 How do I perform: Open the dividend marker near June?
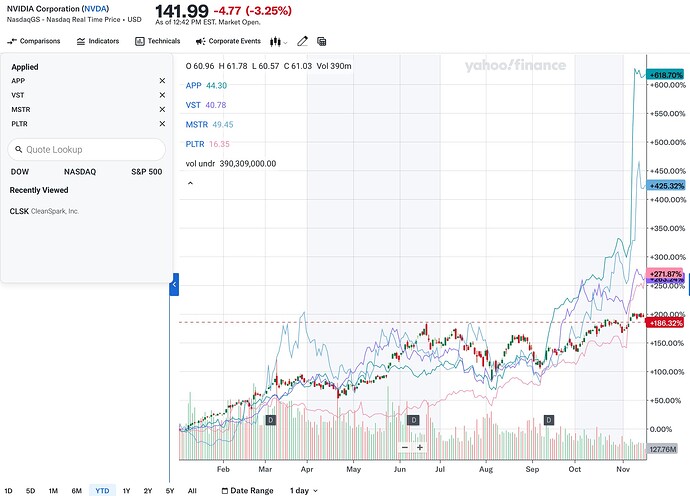click(x=413, y=420)
